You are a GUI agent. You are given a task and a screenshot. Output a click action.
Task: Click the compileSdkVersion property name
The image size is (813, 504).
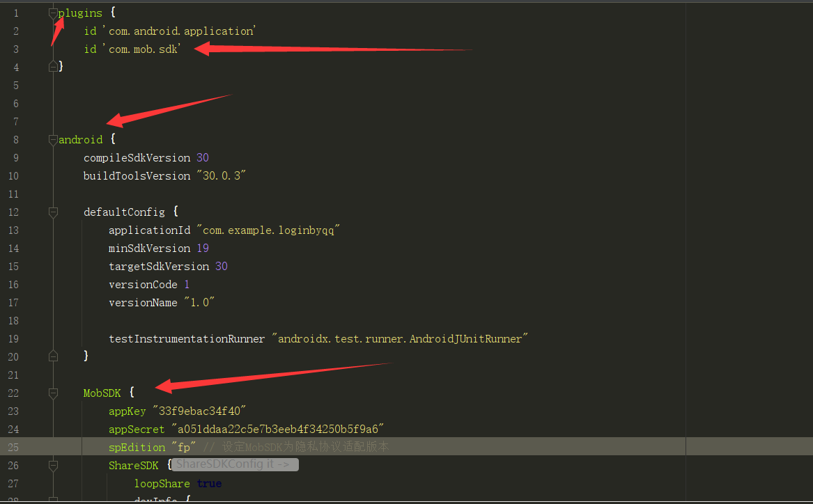(x=137, y=158)
